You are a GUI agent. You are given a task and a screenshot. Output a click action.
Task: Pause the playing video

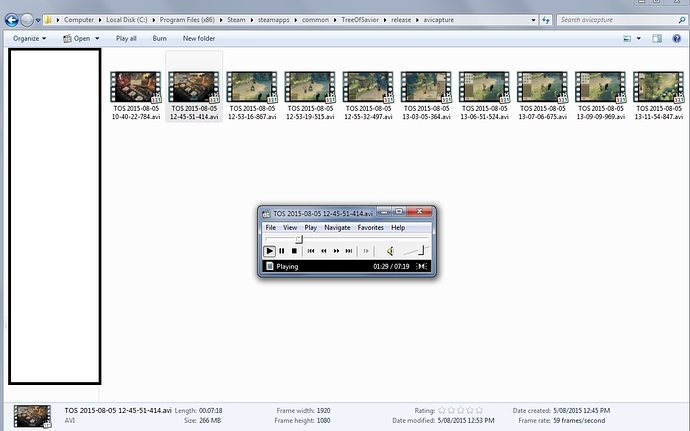click(x=282, y=251)
